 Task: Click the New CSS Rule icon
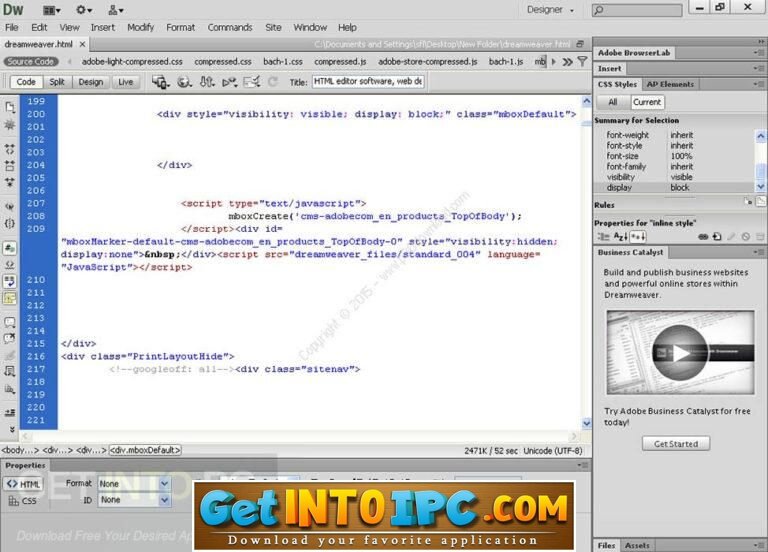tap(717, 237)
